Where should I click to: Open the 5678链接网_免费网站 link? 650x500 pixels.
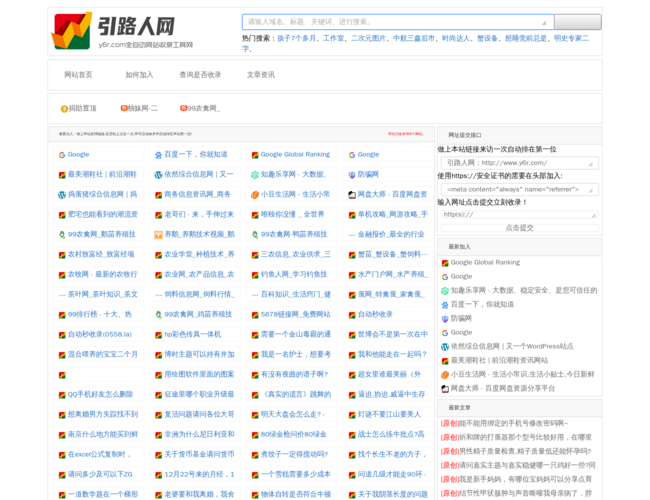(296, 314)
